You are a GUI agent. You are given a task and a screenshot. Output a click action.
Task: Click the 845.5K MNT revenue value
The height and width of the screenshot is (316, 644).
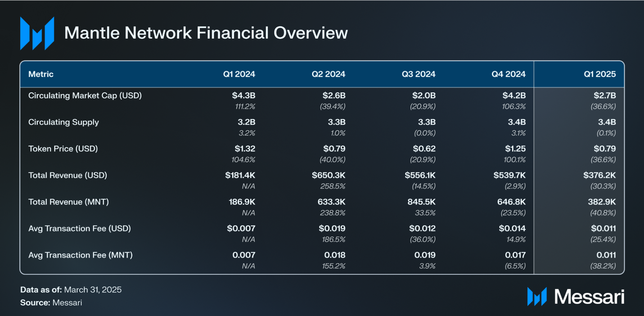click(x=422, y=202)
